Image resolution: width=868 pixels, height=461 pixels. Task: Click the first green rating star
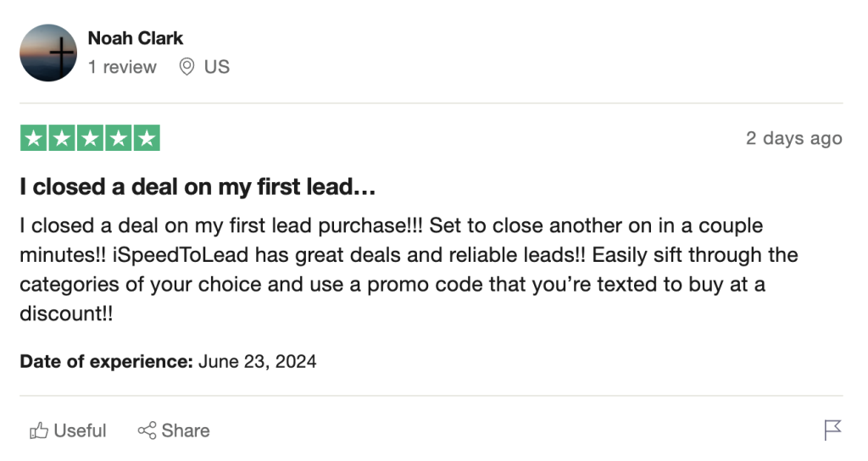[x=34, y=138]
